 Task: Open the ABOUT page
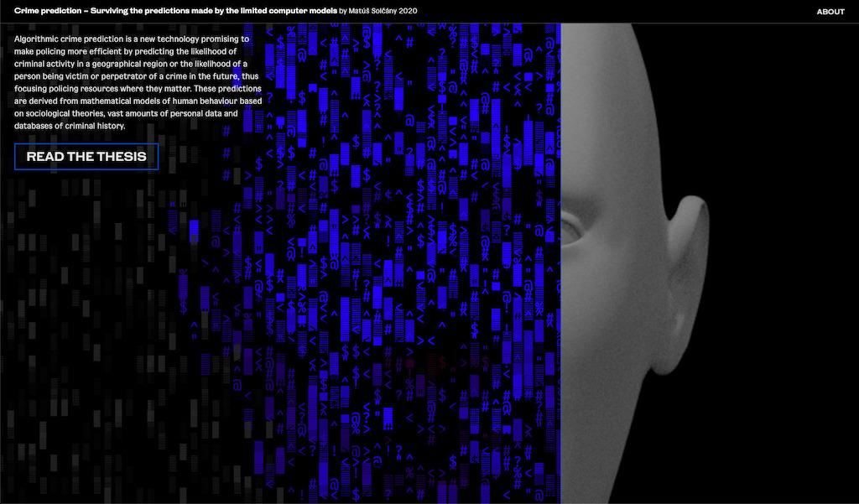click(x=830, y=11)
